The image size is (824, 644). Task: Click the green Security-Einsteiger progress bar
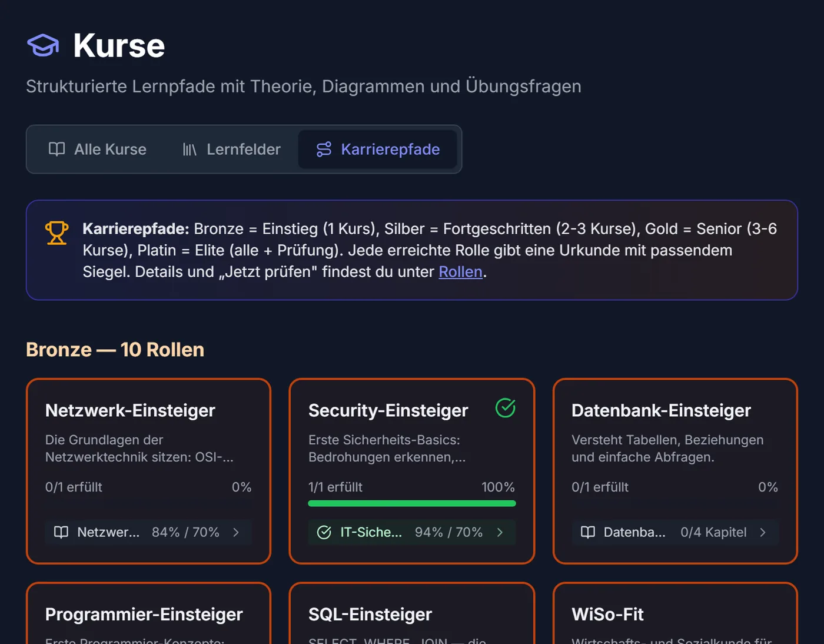pos(412,503)
